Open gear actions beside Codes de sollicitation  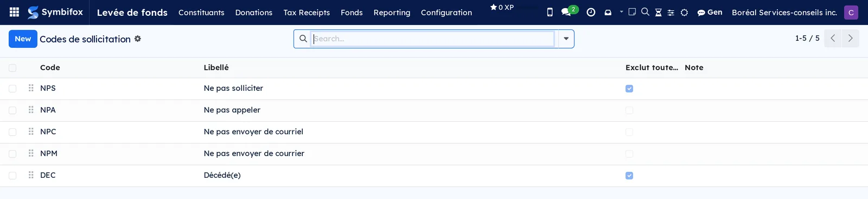click(x=138, y=39)
